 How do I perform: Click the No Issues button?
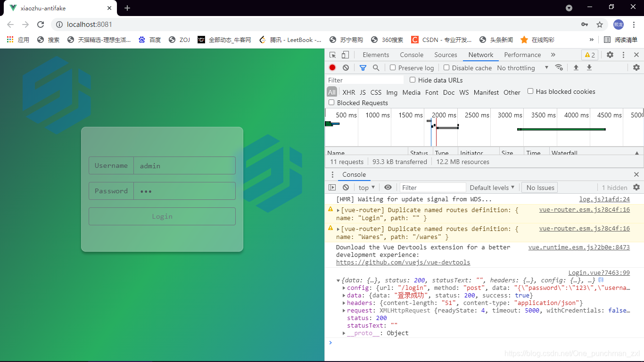(540, 187)
